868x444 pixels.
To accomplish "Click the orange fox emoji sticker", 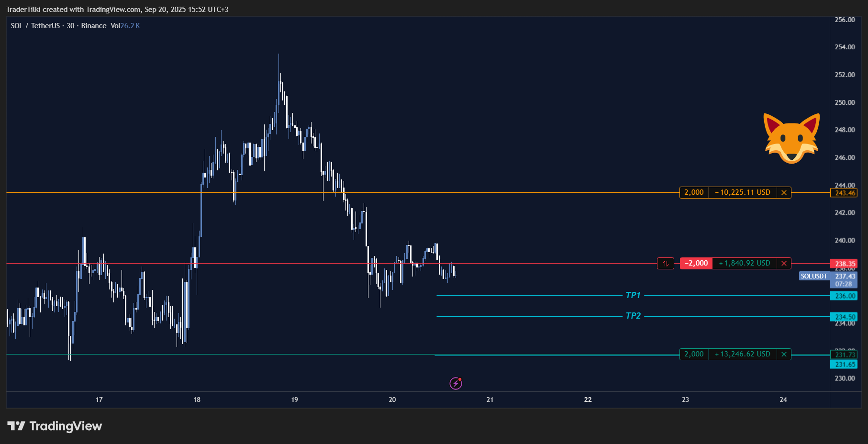I will point(791,138).
